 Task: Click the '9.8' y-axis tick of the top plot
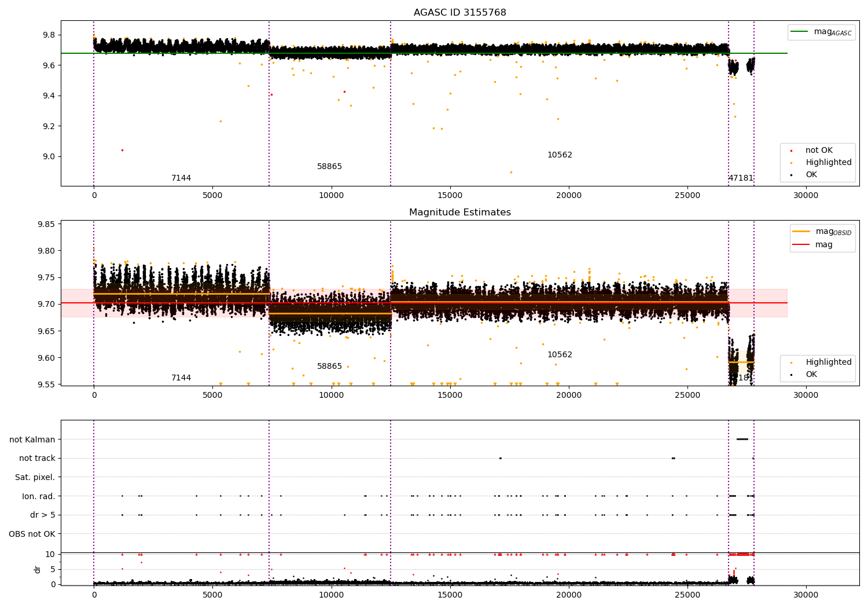point(49,35)
